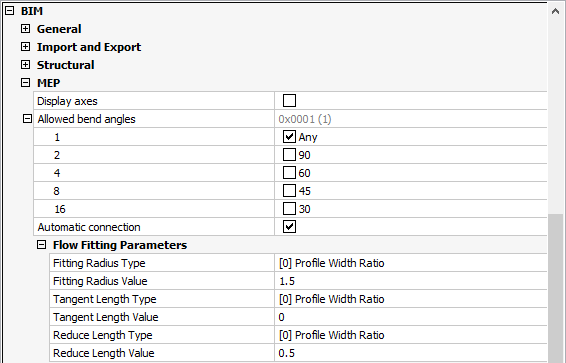
Task: Select the Flow Fitting Parameters heading
Action: (120, 245)
